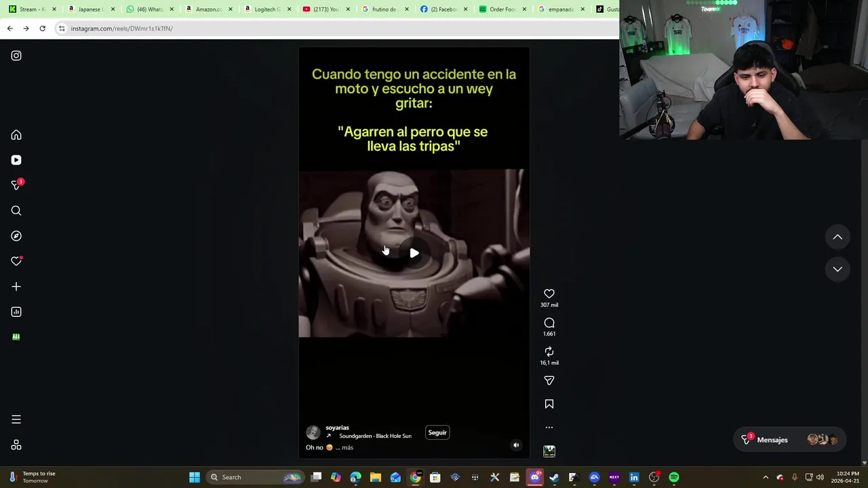Screen dimensions: 868x488
Task: Open Instagram search magnifier in sidebar
Action: 16,211
